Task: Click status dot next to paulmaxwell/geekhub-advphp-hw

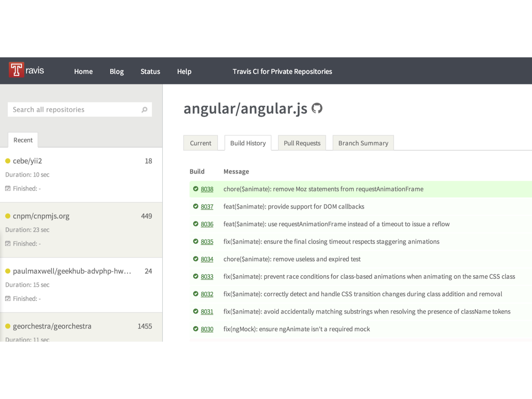Action: 8,271
